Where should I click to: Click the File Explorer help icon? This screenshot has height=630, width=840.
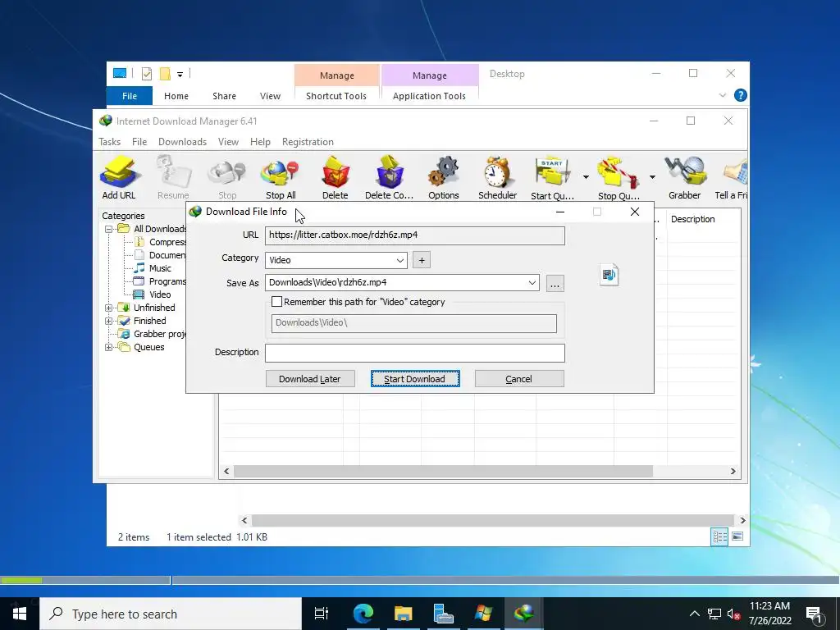pyautogui.click(x=741, y=95)
